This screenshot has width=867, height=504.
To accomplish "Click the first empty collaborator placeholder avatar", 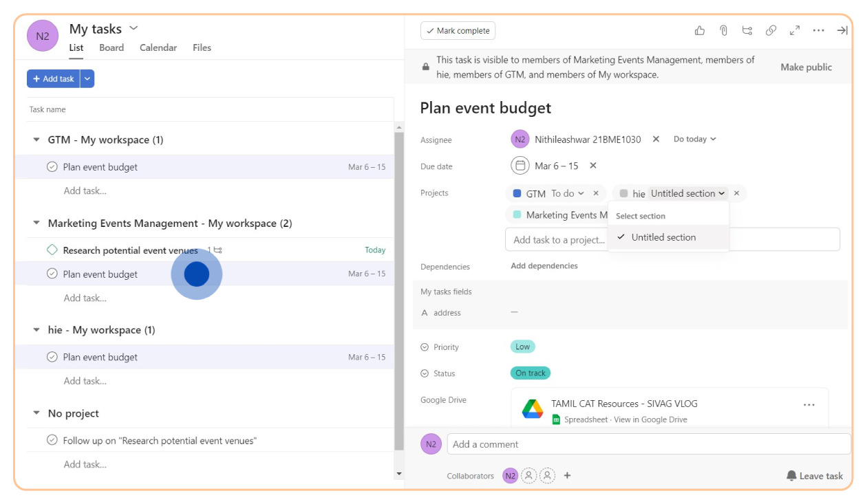I will [x=528, y=475].
